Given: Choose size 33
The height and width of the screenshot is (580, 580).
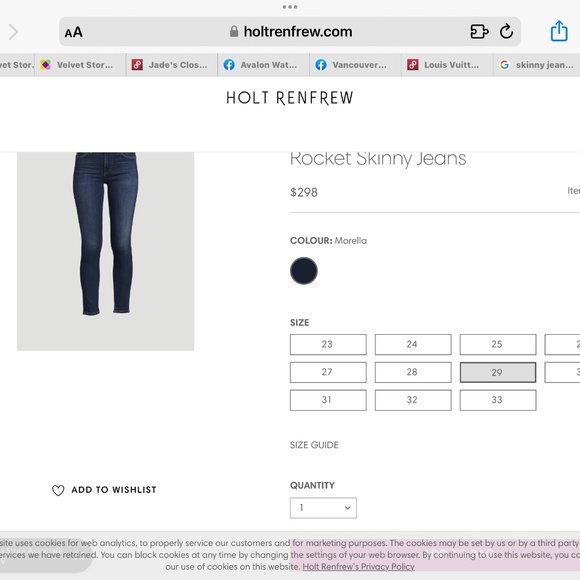Looking at the screenshot, I should click(498, 400).
